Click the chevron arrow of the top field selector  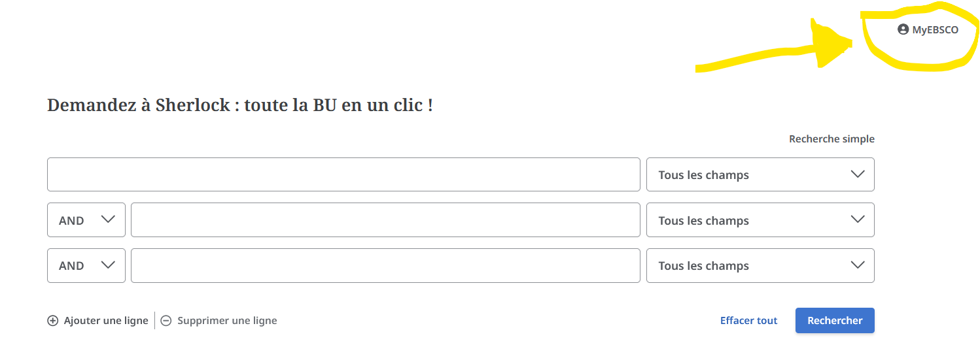click(x=857, y=174)
